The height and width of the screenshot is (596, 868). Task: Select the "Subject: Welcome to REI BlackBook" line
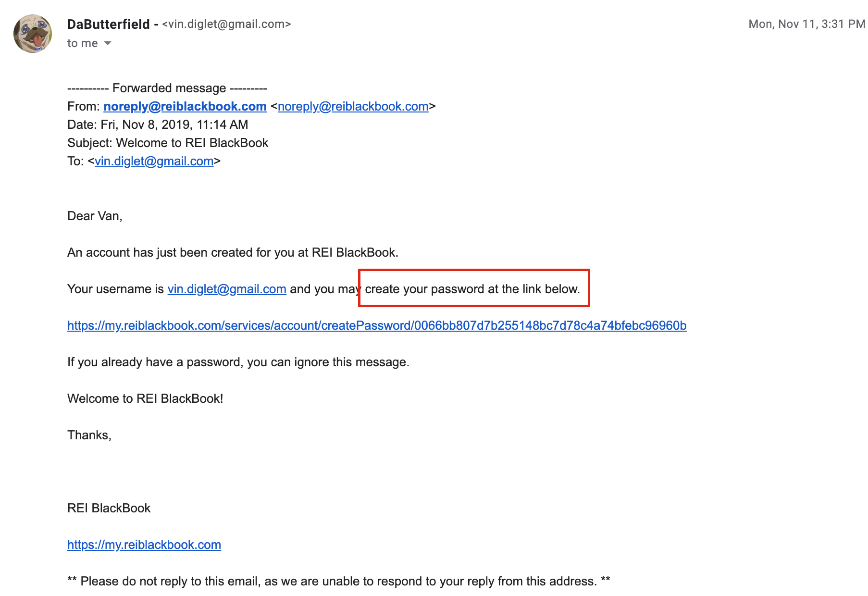(168, 143)
